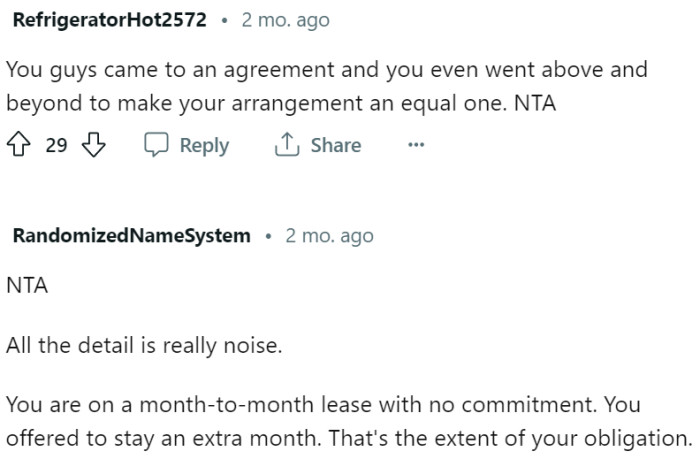Image resolution: width=700 pixels, height=459 pixels.
Task: Click the NTA verdict ending the first comment
Action: click(x=535, y=103)
